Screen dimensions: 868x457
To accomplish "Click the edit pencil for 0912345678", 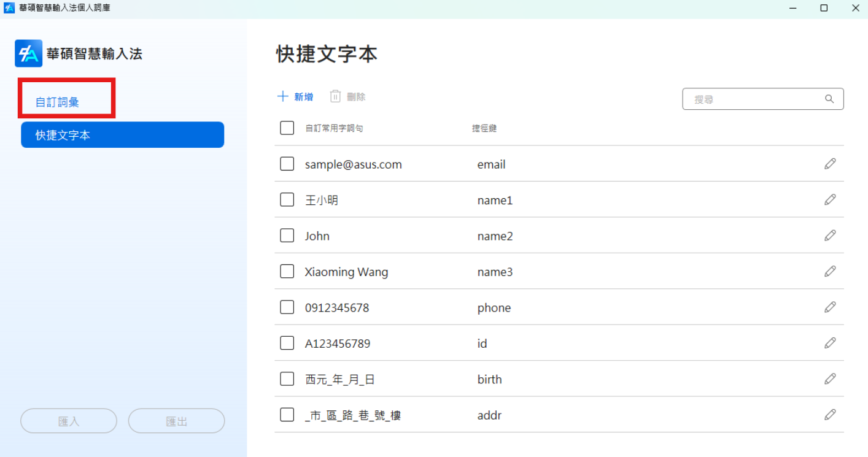I will (830, 307).
